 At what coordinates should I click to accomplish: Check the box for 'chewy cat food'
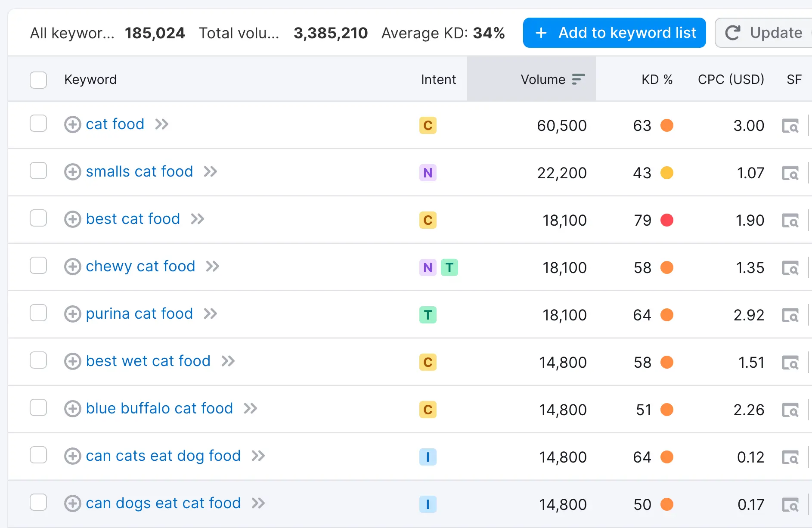(x=38, y=265)
